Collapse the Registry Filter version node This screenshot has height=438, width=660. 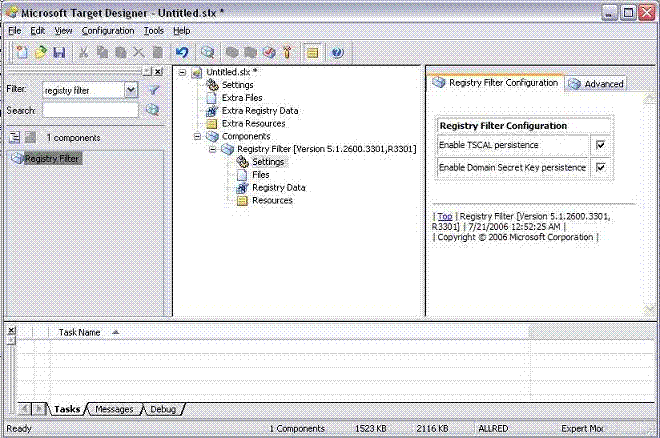pyautogui.click(x=212, y=149)
